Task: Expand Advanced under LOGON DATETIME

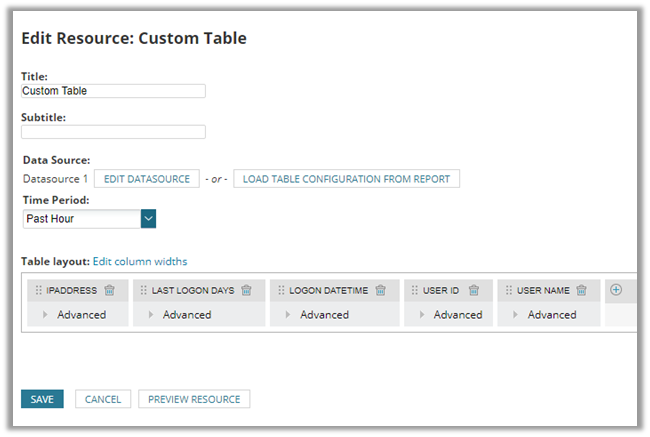Action: pos(323,314)
